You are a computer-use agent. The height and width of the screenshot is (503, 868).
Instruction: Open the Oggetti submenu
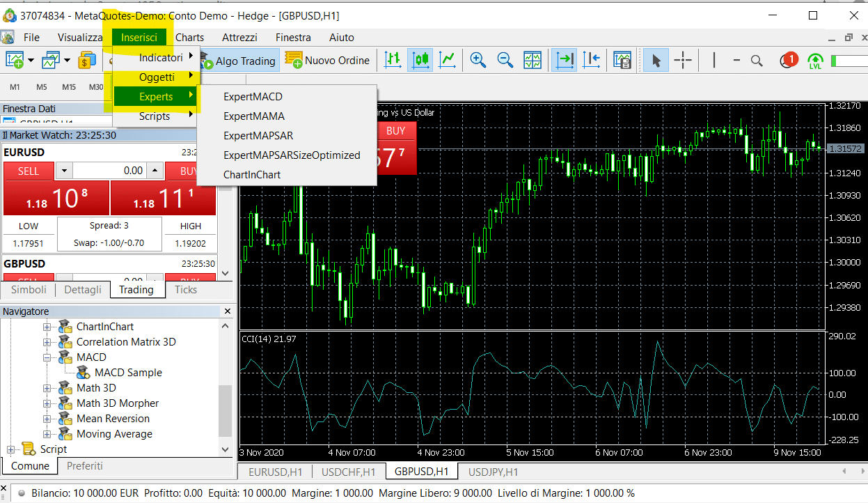(x=157, y=77)
